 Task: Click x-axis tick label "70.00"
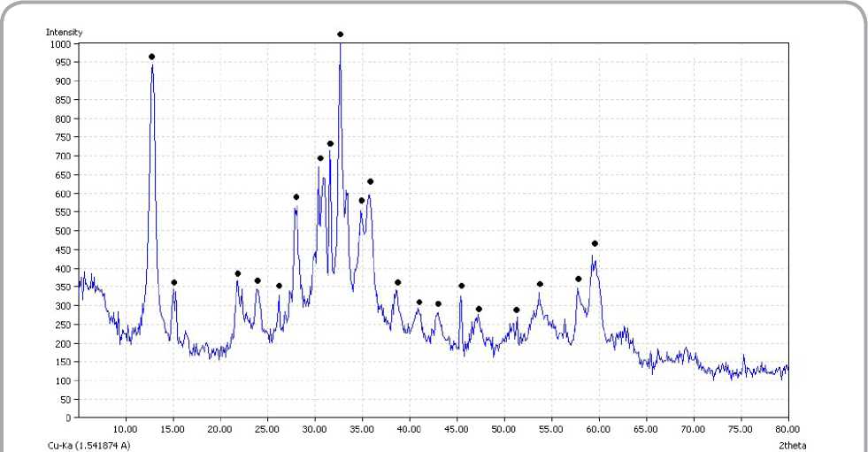coord(693,429)
